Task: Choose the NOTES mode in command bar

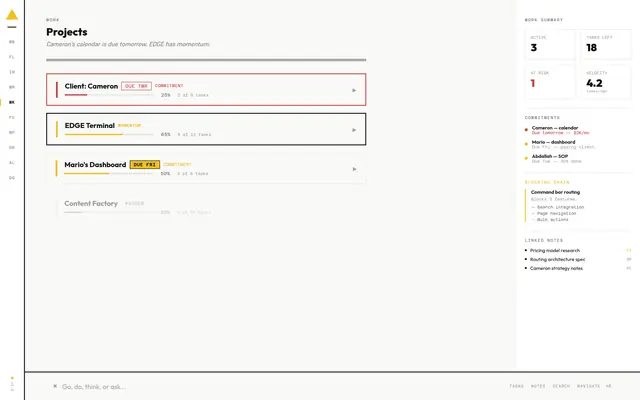Action: click(x=538, y=386)
